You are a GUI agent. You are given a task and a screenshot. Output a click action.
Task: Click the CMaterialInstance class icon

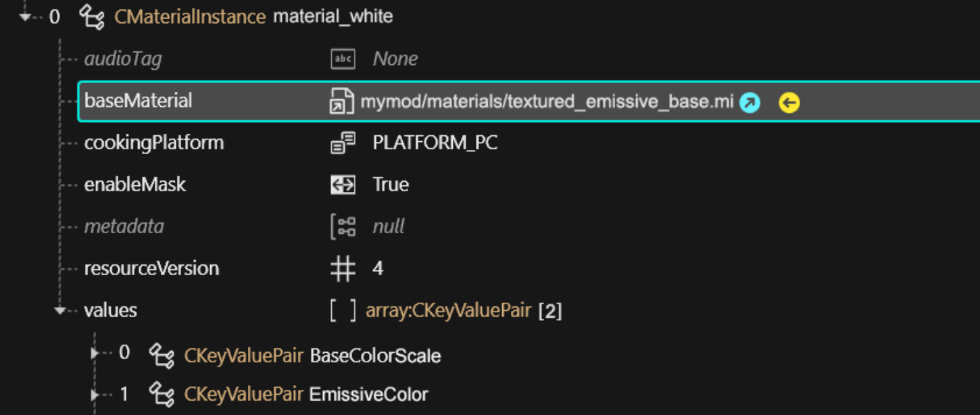[x=92, y=16]
